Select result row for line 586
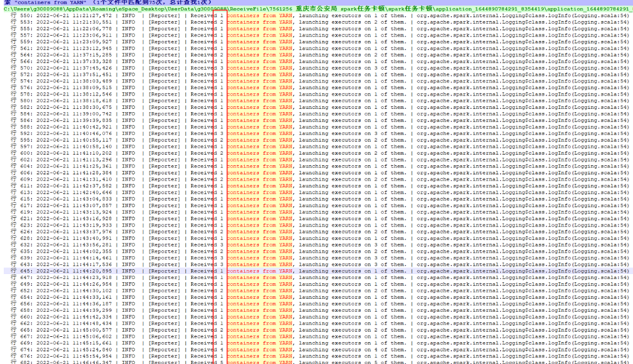Screen dimensions: 633x364 tap(318, 120)
